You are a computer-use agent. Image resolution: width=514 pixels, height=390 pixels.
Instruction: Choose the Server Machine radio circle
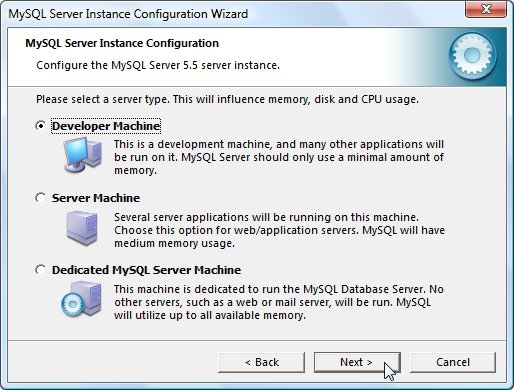tap(41, 198)
